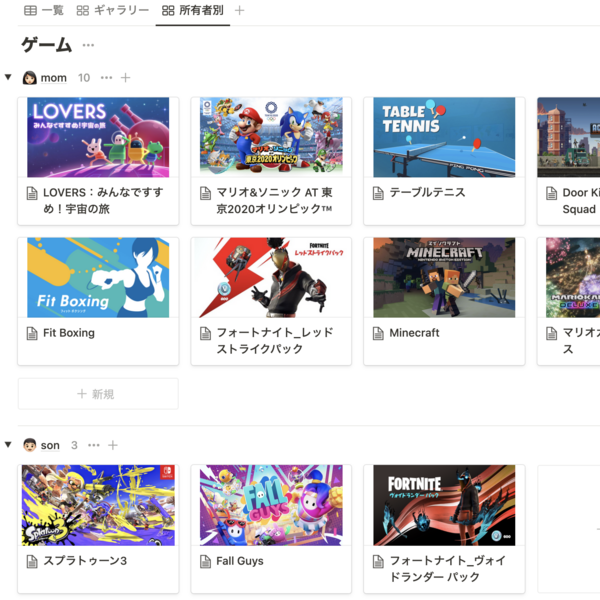This screenshot has width=600, height=600.
Task: Open the Mario & Sonic Tokyo 2020 cover image
Action: pos(271,137)
